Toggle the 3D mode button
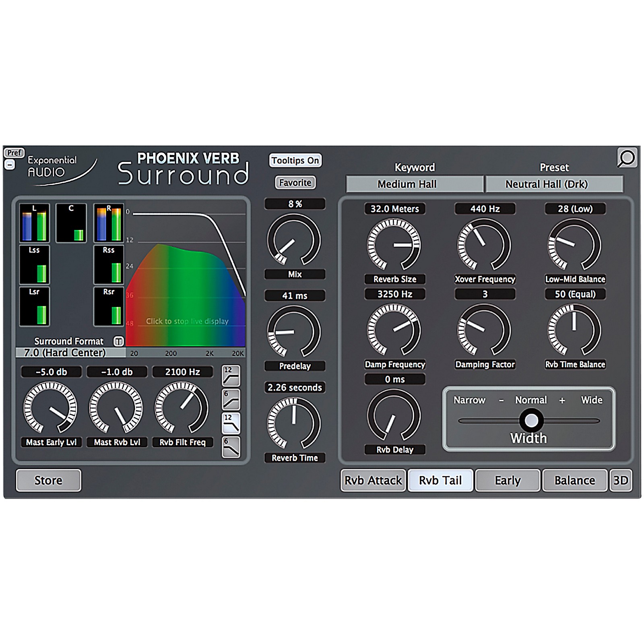Viewport: 644px width, 644px height. click(620, 480)
